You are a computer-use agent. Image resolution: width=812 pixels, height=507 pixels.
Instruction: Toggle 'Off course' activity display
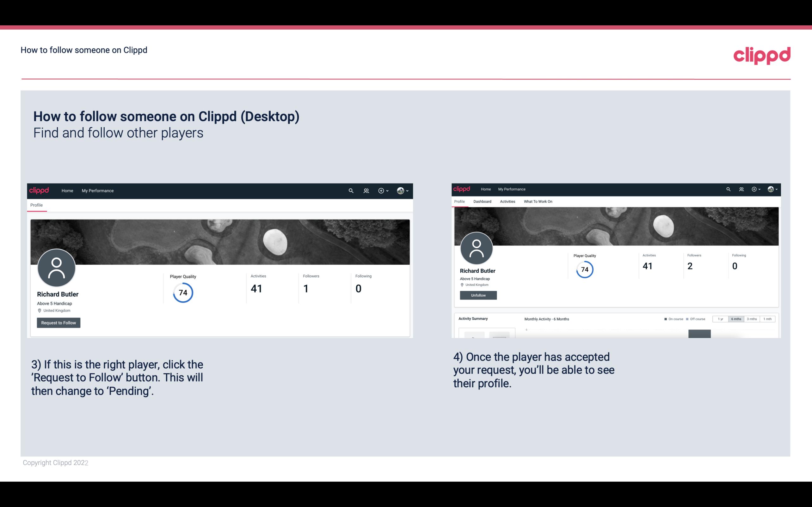(x=698, y=319)
